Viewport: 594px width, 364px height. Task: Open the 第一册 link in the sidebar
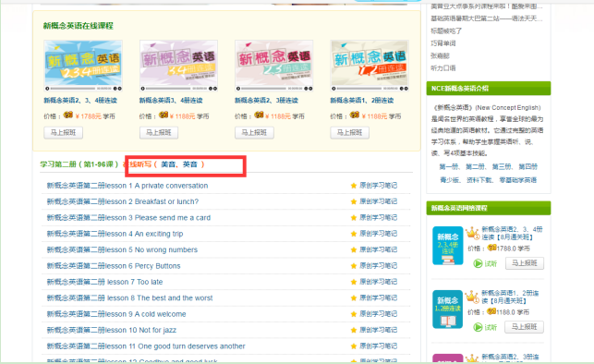tap(449, 166)
